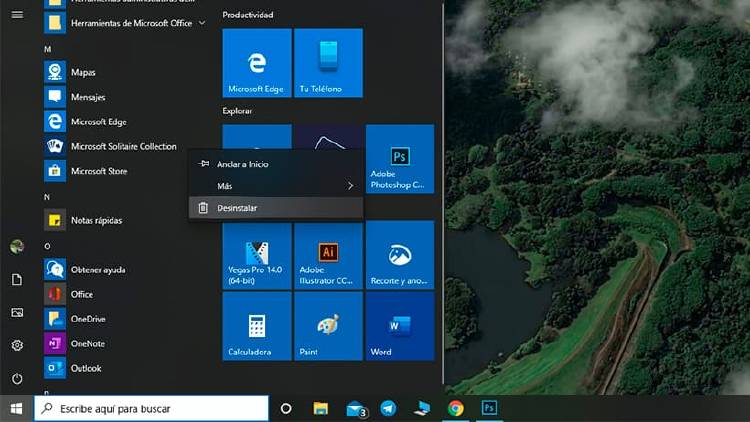Click the Windows Start button
750x422 pixels.
pyautogui.click(x=16, y=408)
